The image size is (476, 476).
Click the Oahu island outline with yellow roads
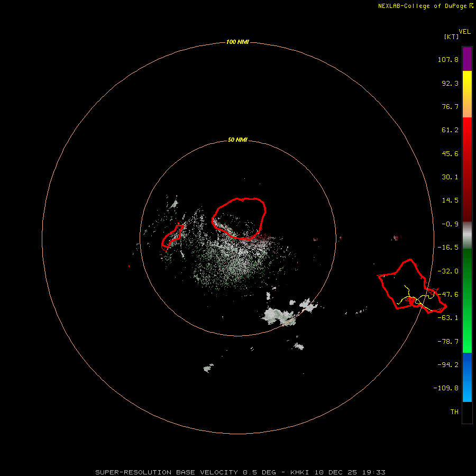(x=412, y=286)
